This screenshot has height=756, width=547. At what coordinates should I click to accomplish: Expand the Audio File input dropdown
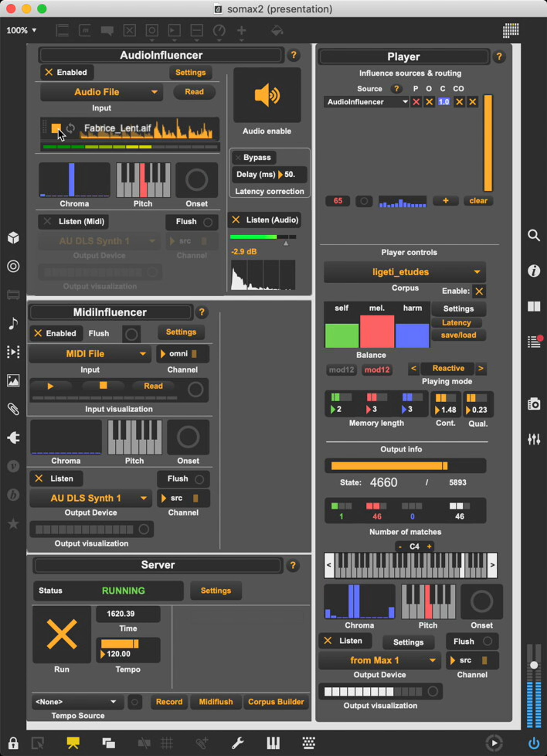[x=101, y=92]
